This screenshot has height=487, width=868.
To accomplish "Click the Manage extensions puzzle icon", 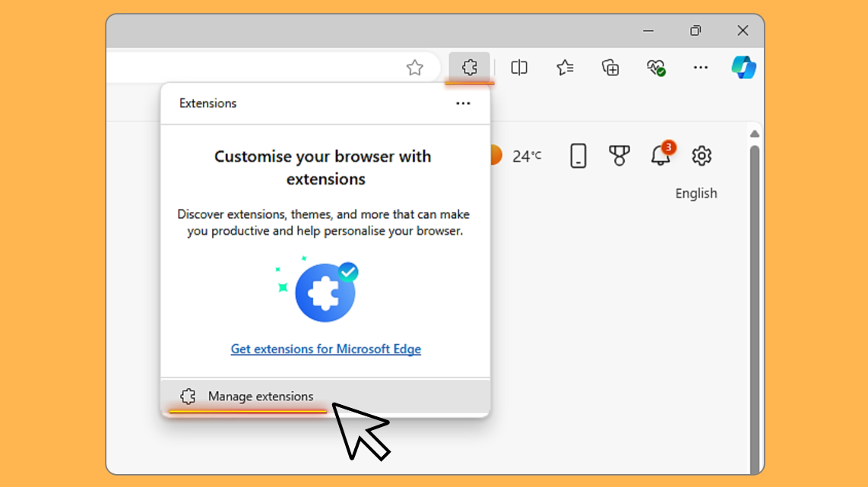I will tap(188, 397).
